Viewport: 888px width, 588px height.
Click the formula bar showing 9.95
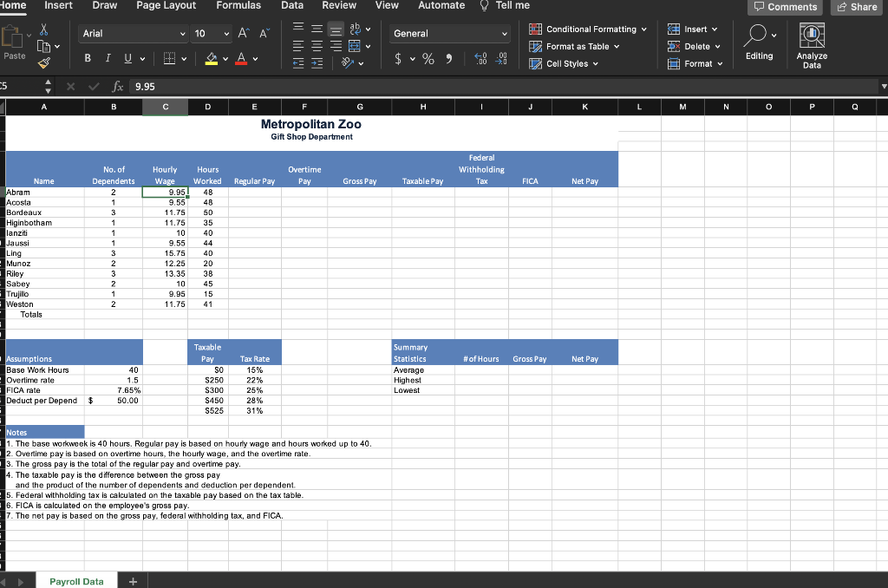click(504, 86)
